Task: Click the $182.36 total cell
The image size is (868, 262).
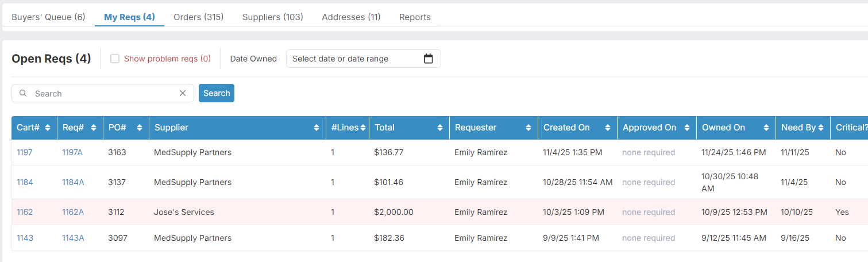Action: [x=389, y=238]
